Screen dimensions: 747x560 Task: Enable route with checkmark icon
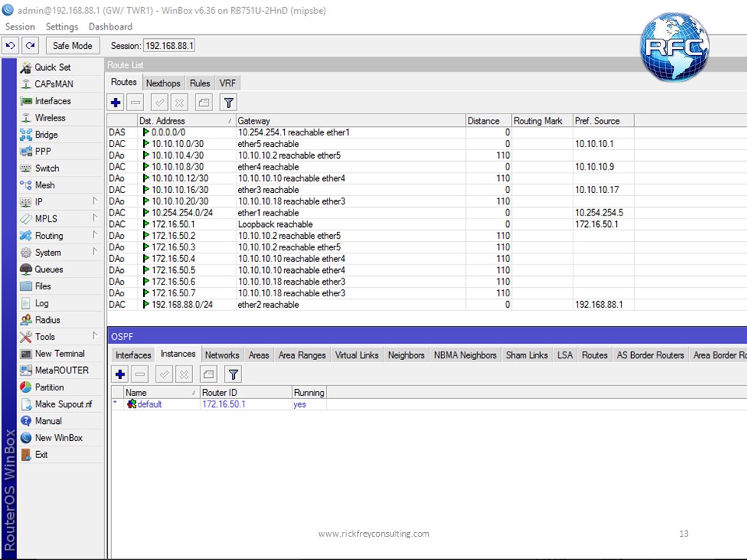point(160,103)
